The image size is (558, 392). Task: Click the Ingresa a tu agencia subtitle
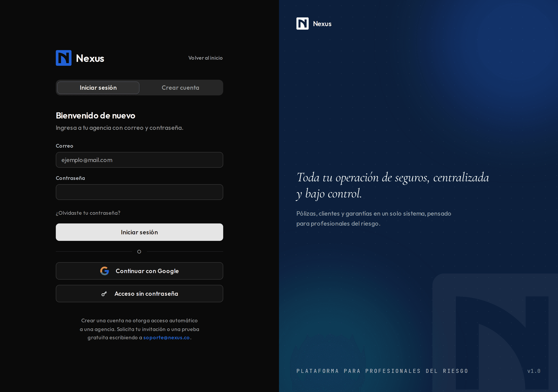click(120, 128)
